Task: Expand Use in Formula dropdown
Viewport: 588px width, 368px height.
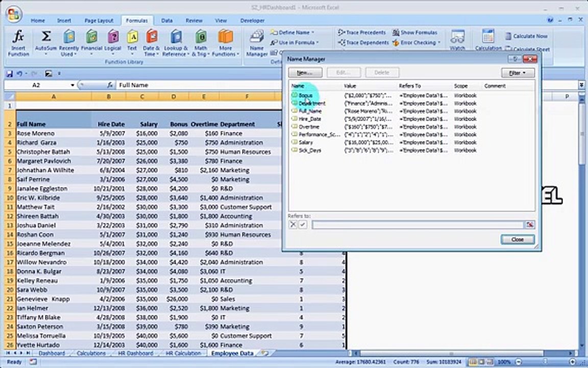Action: pos(317,43)
